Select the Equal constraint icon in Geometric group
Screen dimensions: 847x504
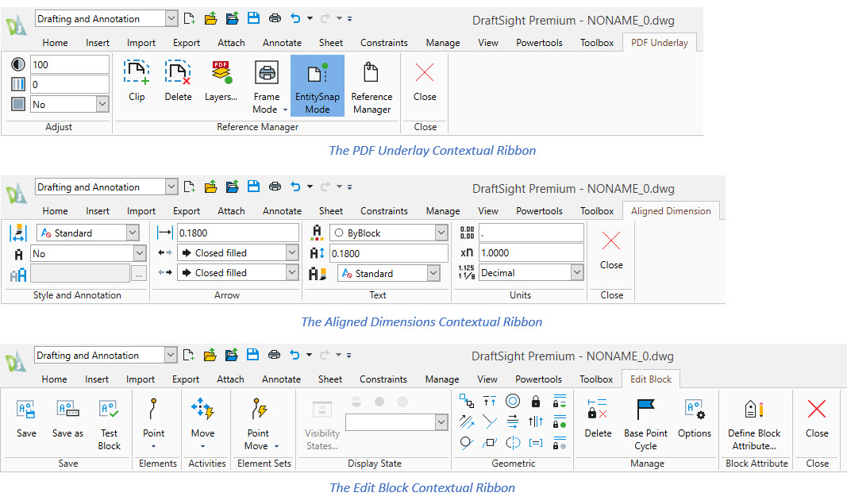535,442
